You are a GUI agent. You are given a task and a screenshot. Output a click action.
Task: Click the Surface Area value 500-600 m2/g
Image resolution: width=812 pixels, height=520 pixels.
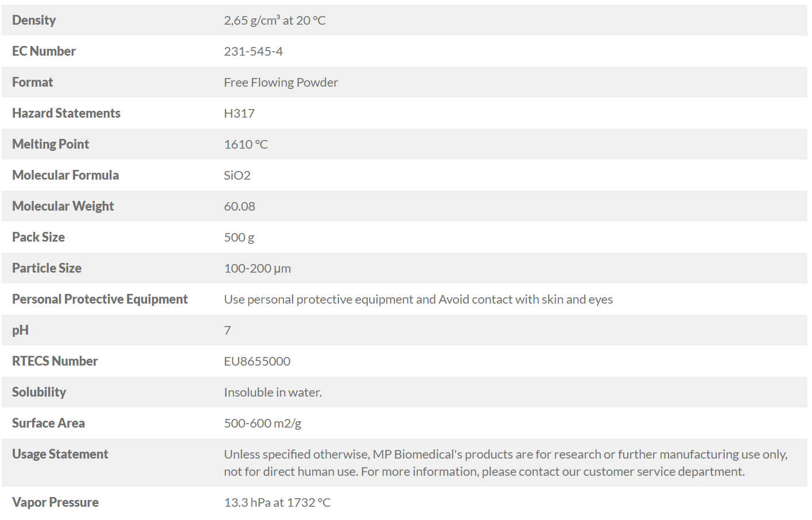[262, 423]
